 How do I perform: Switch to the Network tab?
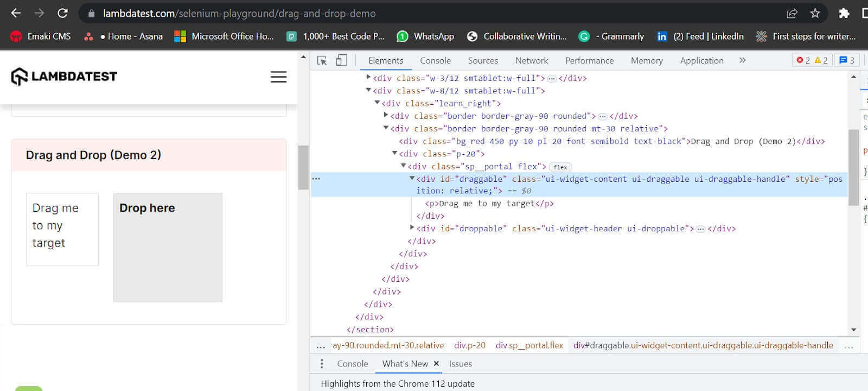(x=531, y=60)
